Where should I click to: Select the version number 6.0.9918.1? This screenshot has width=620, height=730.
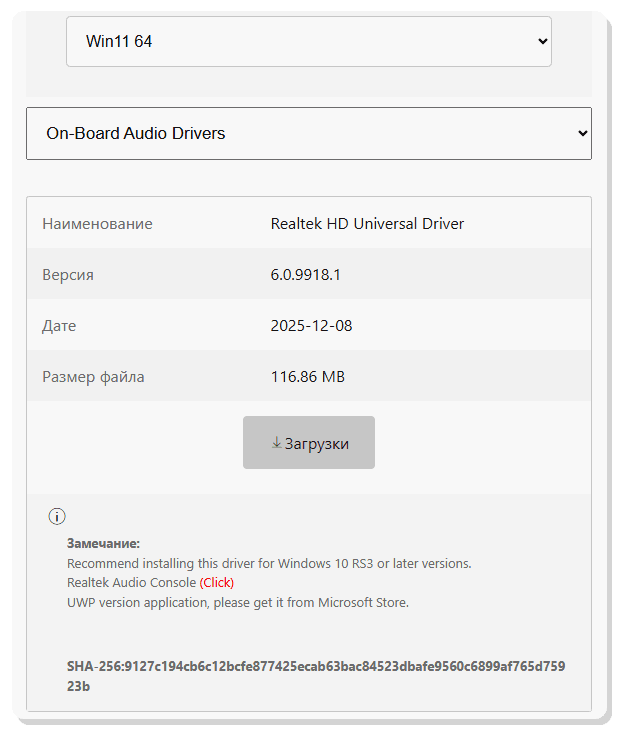click(x=305, y=274)
